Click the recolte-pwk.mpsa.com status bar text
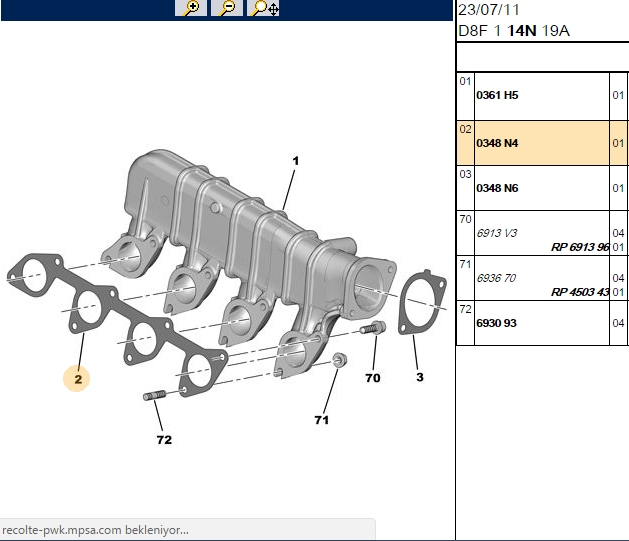Viewport: 629px width, 541px height. (x=95, y=530)
